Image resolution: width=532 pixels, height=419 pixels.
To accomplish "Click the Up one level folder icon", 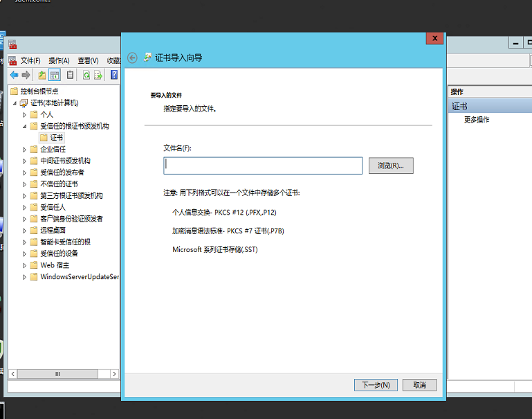I will point(42,75).
